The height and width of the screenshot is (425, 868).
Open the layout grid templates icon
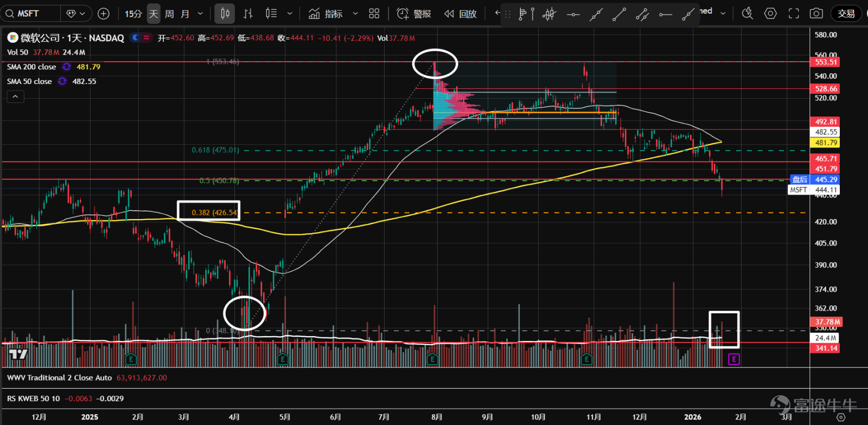click(374, 14)
